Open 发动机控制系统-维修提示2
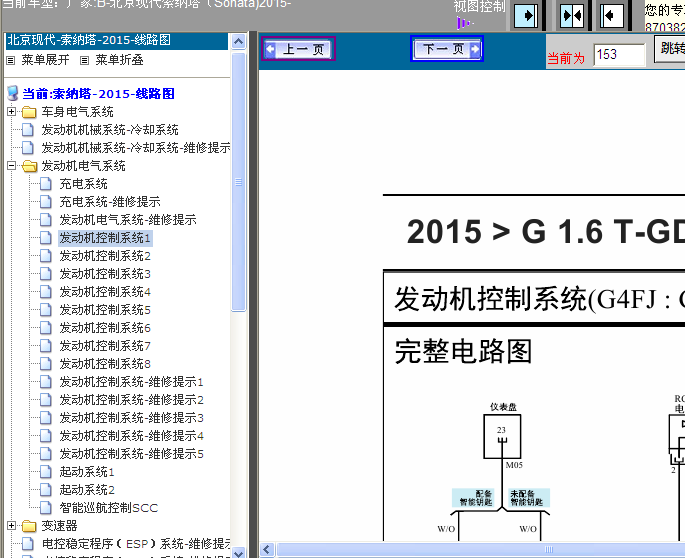 pyautogui.click(x=131, y=399)
